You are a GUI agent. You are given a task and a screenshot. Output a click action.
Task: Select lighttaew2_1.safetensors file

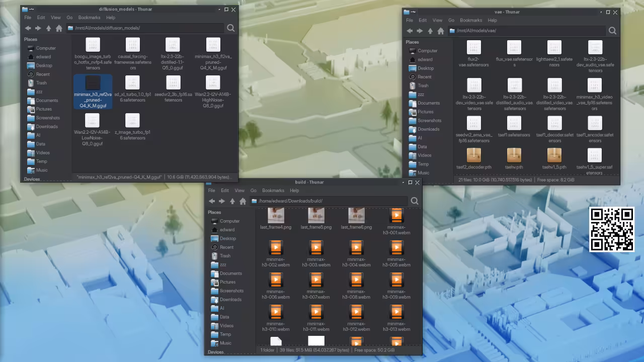pyautogui.click(x=554, y=54)
